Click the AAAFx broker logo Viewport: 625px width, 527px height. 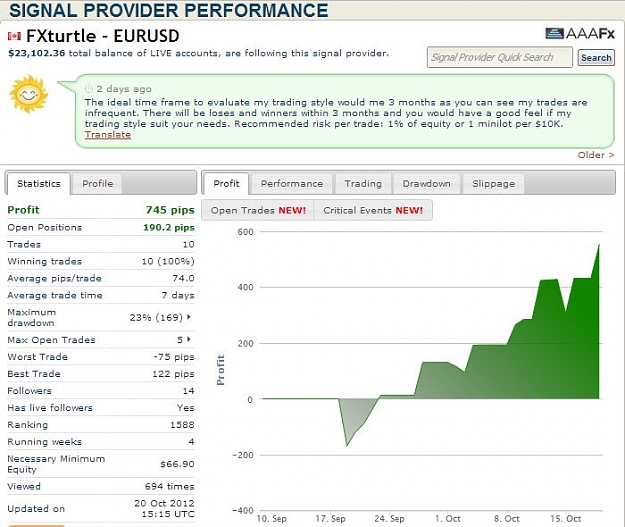[580, 33]
